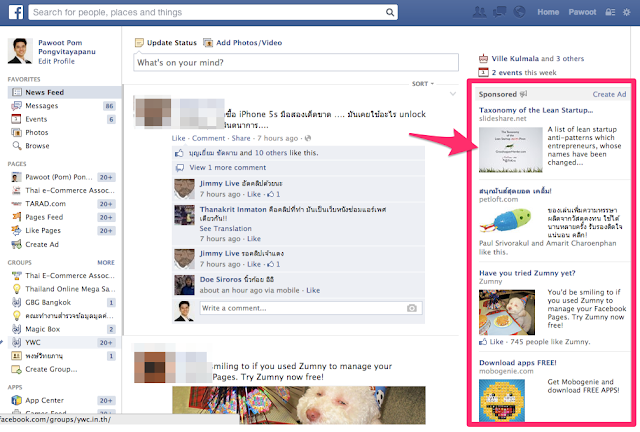Open the messages icon in top bar
Image resolution: width=640 pixels, height=432 pixels.
tap(499, 12)
